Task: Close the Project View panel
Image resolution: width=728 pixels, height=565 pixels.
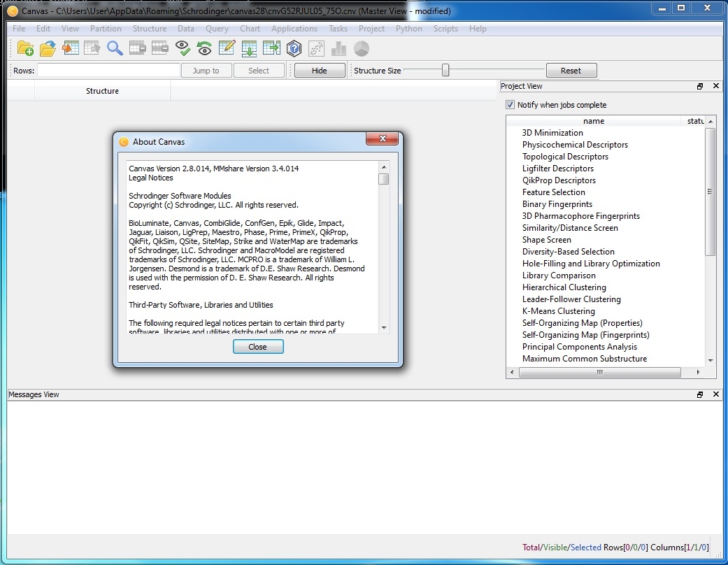Action: [x=716, y=86]
